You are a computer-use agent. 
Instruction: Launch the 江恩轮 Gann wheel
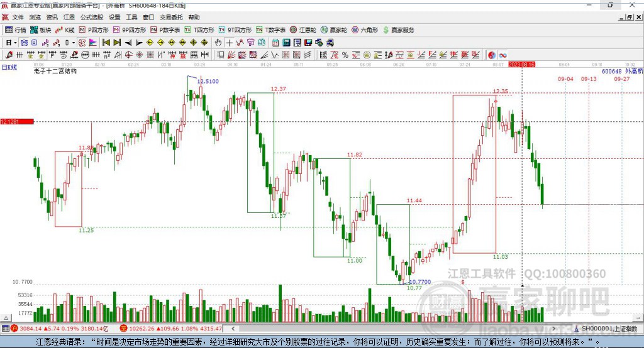[x=303, y=30]
